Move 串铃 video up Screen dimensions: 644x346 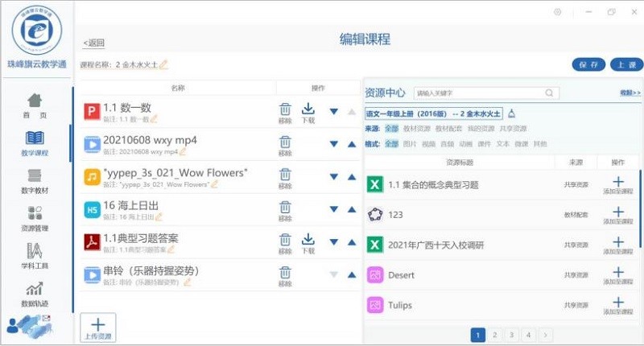coord(352,275)
